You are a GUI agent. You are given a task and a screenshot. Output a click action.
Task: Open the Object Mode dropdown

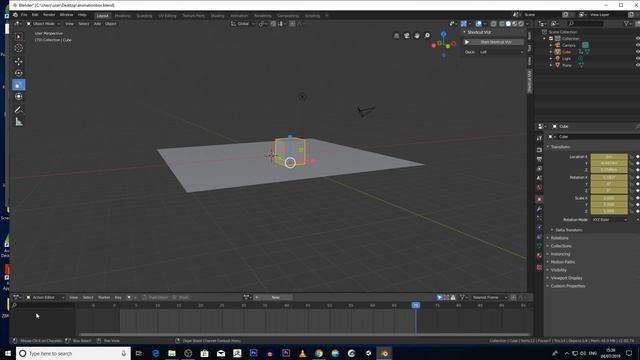pos(43,24)
